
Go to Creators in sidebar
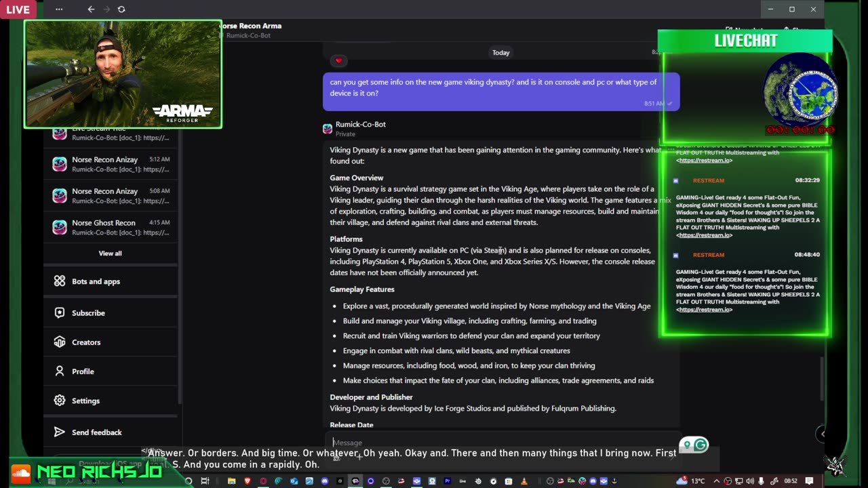coord(111,342)
